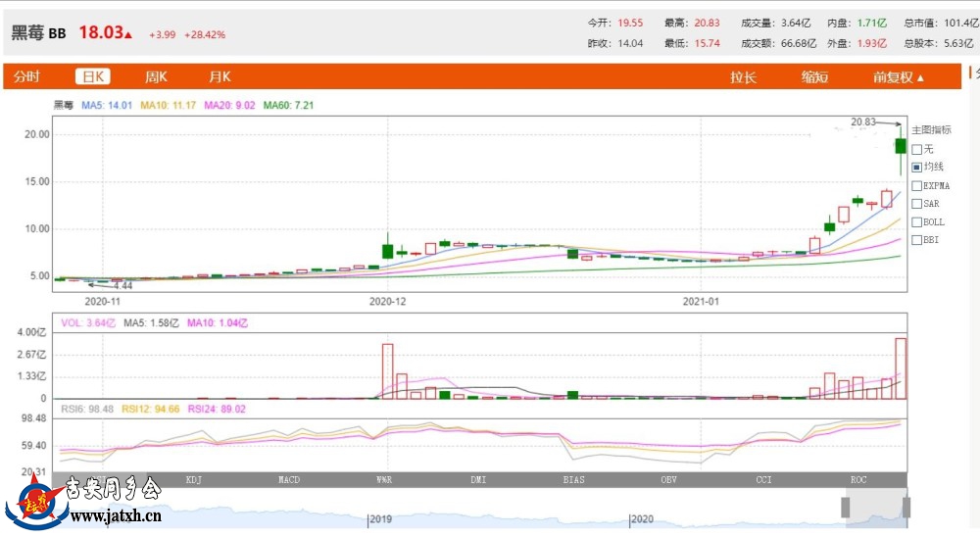Viewport: 980px width, 537px height.
Task: Switch sub-indicator to W%R
Action: coord(382,480)
